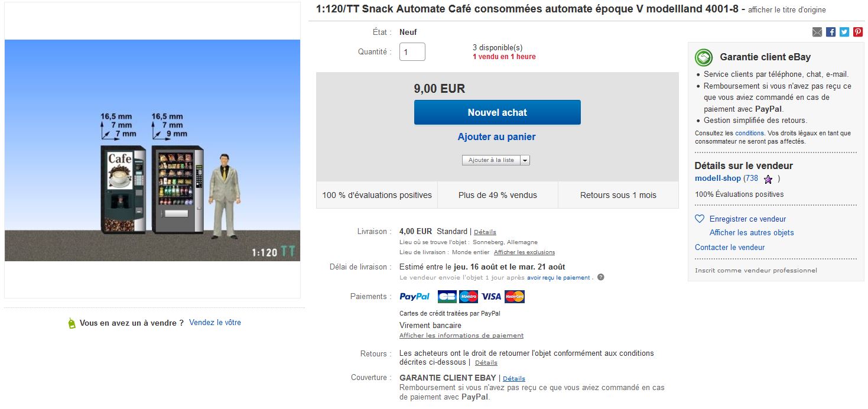Click the heart icon to save seller
This screenshot has width=868, height=409.
point(700,219)
